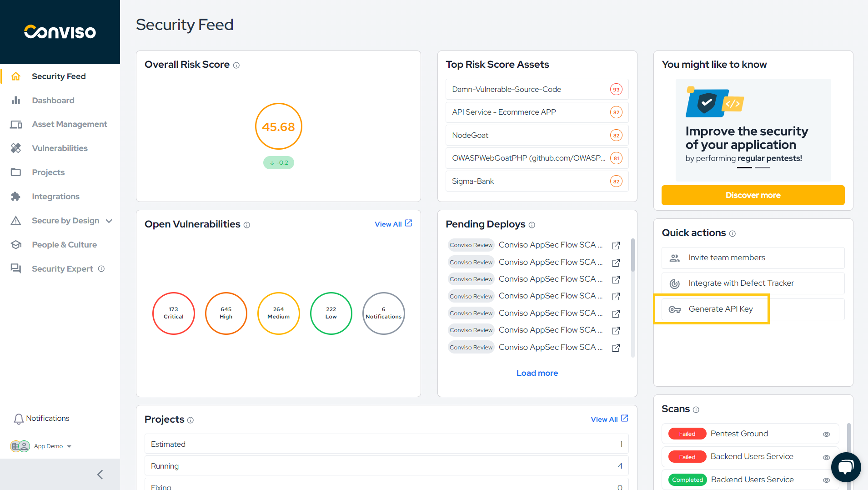Open Asset Management in the sidebar
This screenshot has width=868, height=490.
point(70,124)
